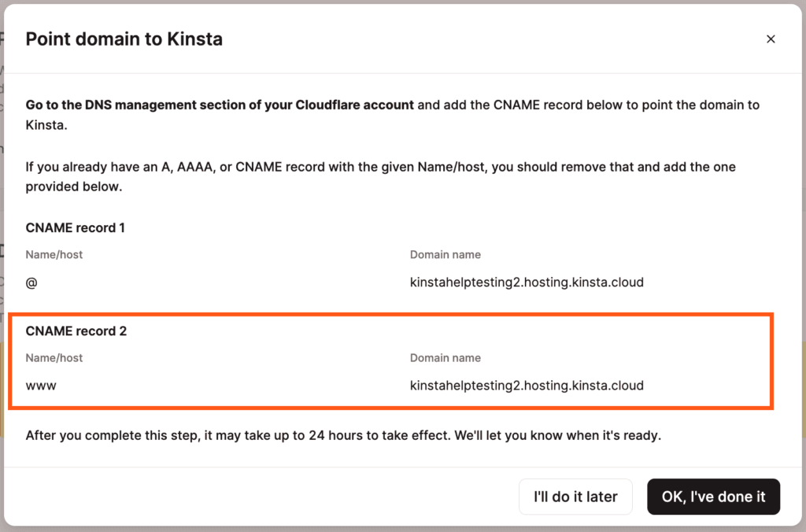Select the CNAME record 1 heading
The height and width of the screenshot is (532, 806).
75,227
